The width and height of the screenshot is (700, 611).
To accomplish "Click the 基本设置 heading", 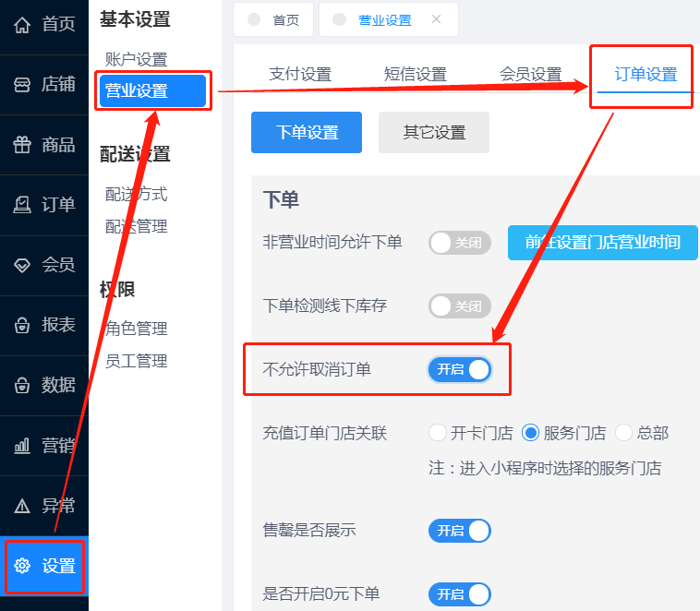I will coord(135,19).
